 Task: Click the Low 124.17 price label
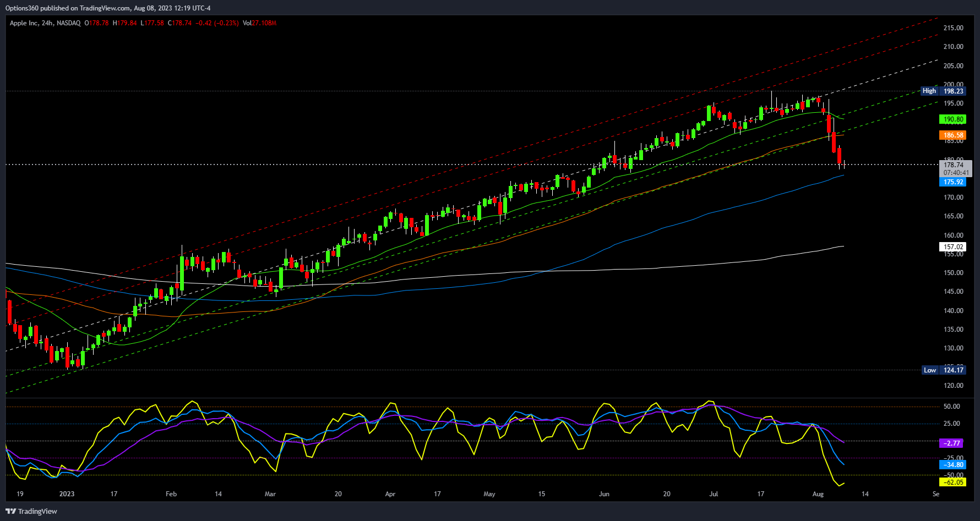click(x=944, y=370)
